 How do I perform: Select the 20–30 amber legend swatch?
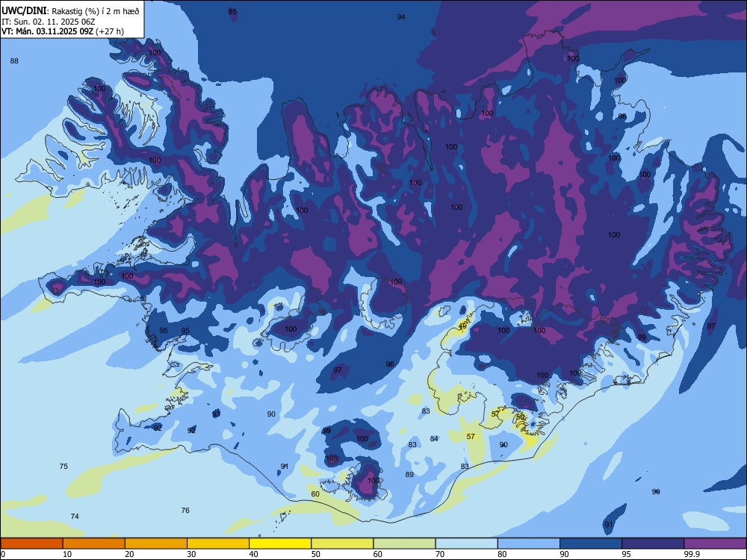156,544
